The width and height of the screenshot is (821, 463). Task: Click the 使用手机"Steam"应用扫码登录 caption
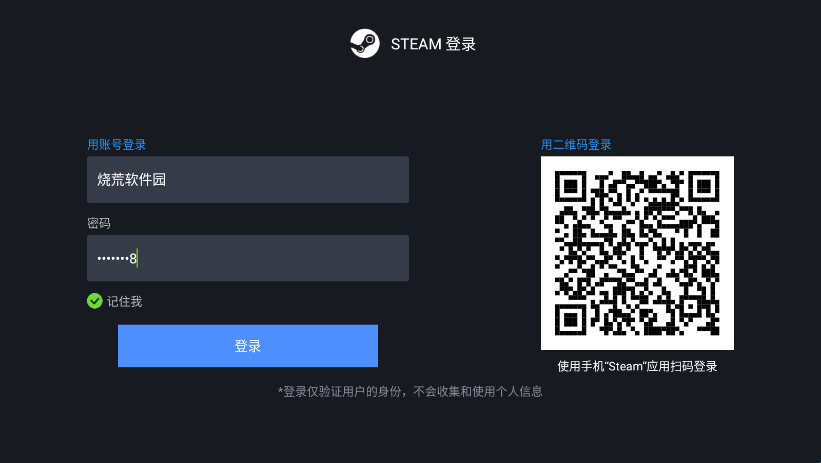pyautogui.click(x=637, y=366)
